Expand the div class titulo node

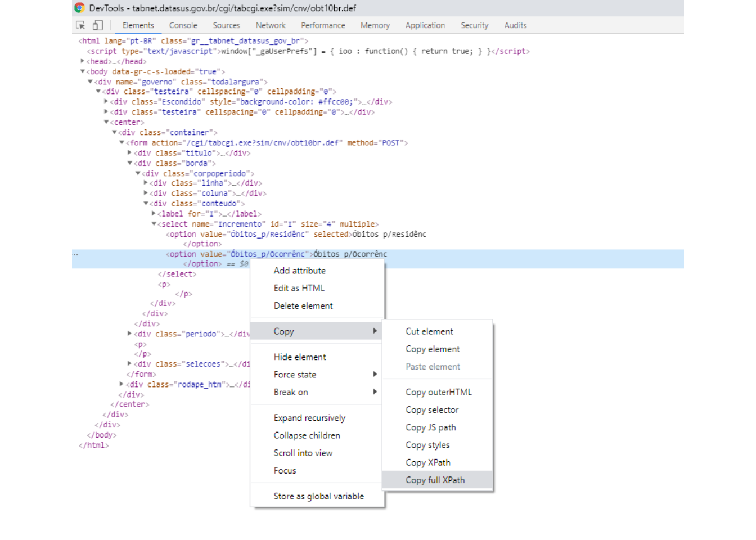[130, 153]
